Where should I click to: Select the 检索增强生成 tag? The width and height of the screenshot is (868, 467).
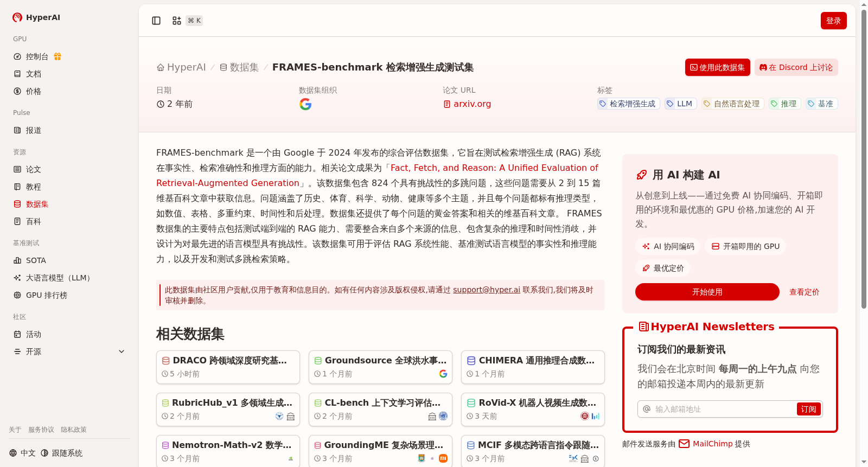(x=628, y=104)
